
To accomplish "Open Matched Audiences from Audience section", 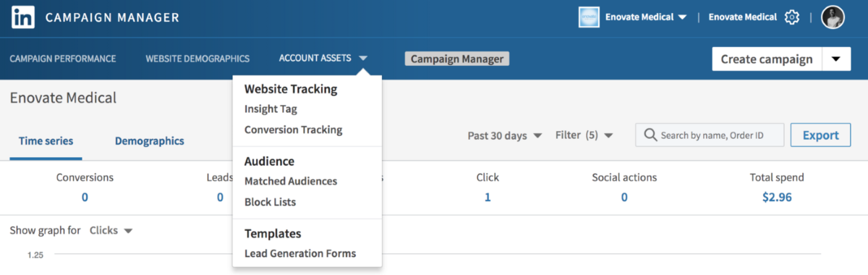I will 291,181.
